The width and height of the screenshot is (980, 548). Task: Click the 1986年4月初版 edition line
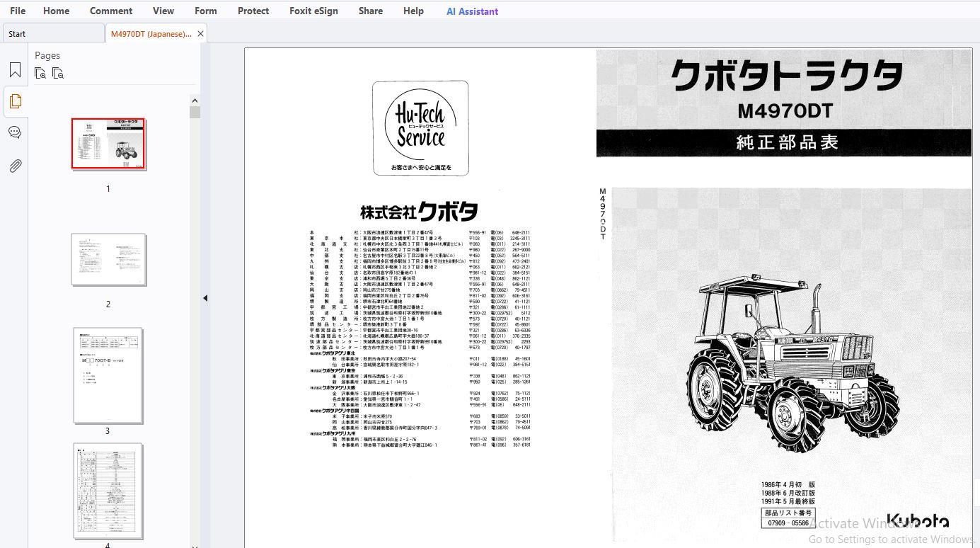(x=788, y=486)
